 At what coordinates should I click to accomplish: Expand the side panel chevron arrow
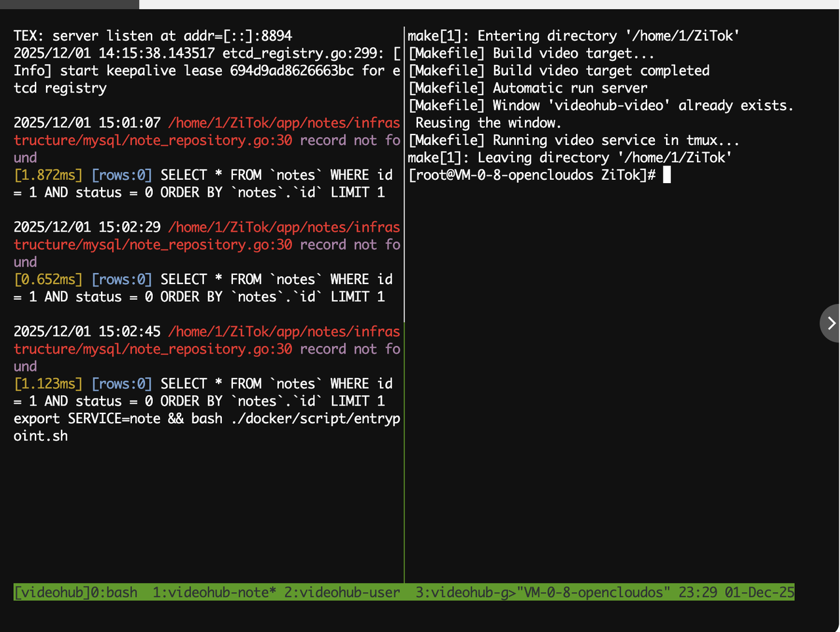coord(830,323)
